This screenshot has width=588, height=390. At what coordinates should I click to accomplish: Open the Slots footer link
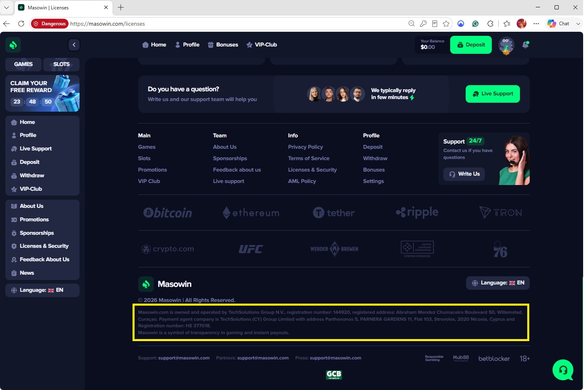click(x=144, y=159)
